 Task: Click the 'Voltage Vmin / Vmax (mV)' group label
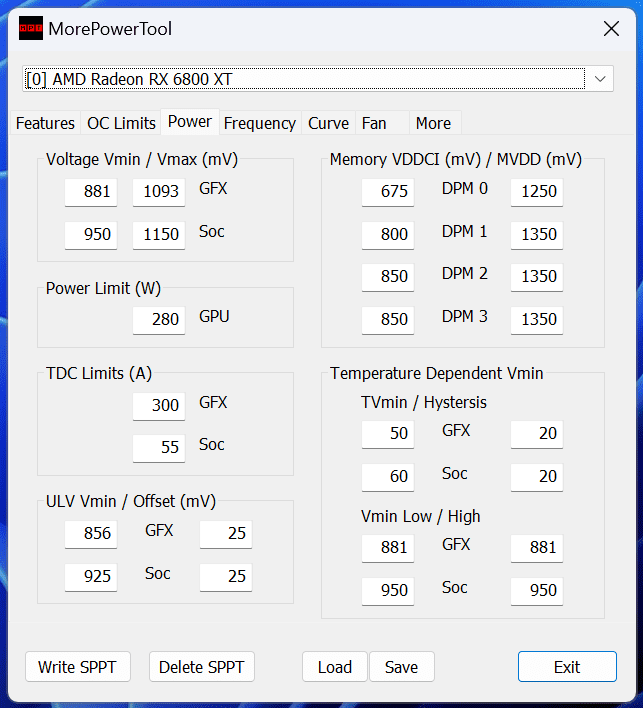point(142,159)
